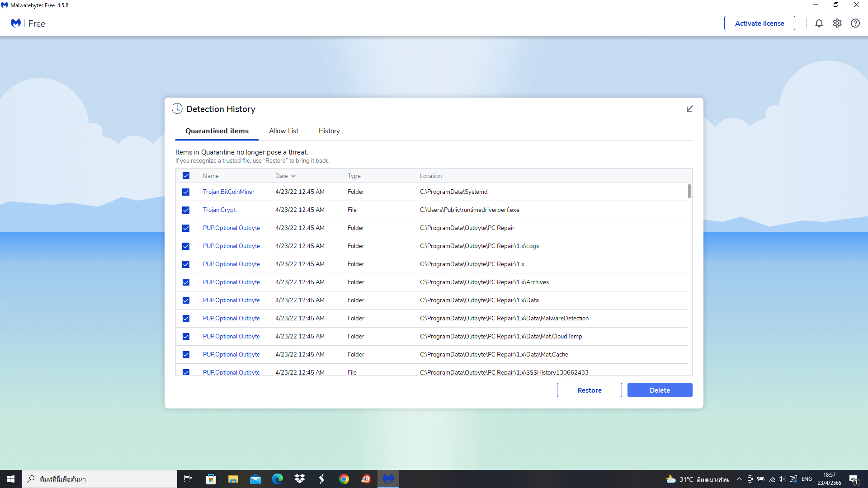This screenshot has height=488, width=868.
Task: Switch to the History tab
Action: click(329, 131)
